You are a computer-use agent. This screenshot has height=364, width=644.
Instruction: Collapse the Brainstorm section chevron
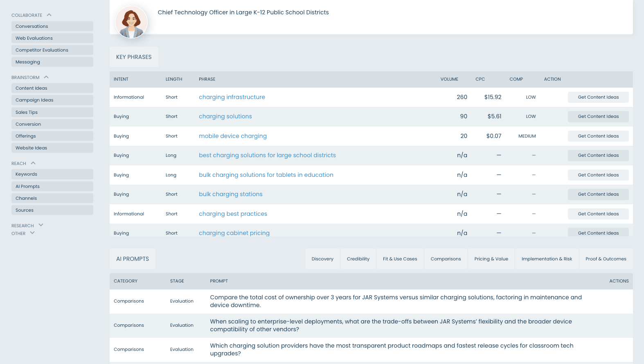coord(46,77)
